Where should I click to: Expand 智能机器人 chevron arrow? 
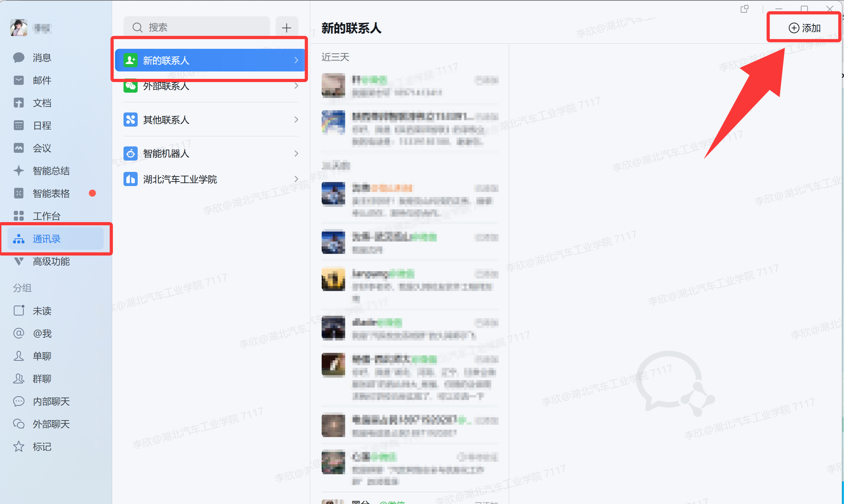pyautogui.click(x=296, y=153)
